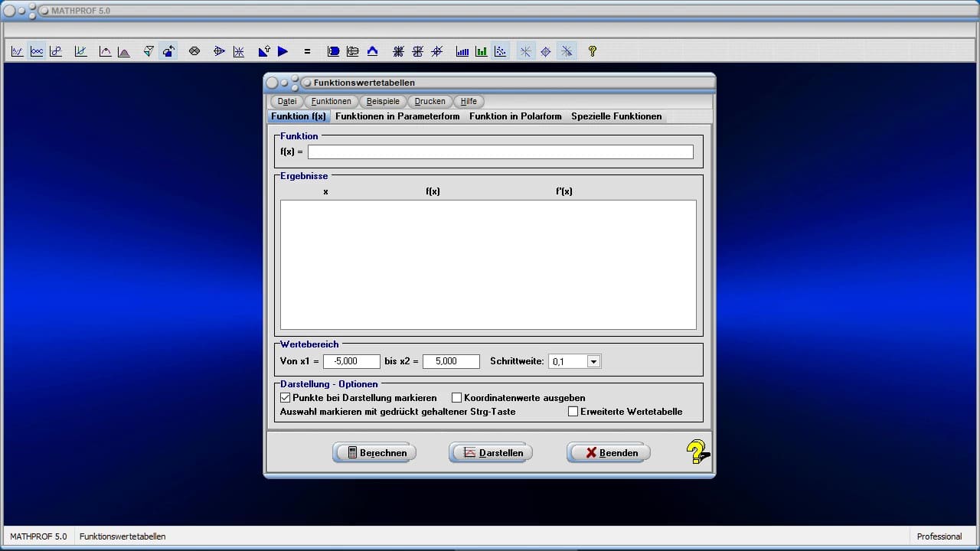The height and width of the screenshot is (551, 980).
Task: Enable Koordinatenwerte ausgeben checkbox
Action: [x=457, y=398]
